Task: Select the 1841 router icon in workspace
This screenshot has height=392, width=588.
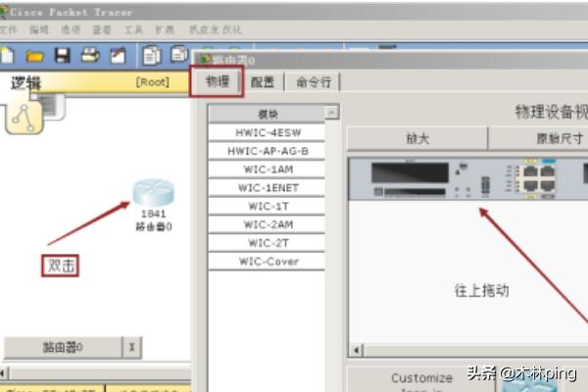Action: coord(154,192)
